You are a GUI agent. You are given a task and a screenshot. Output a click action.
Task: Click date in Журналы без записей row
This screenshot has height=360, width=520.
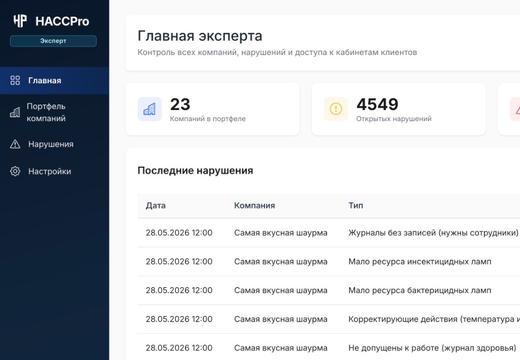click(179, 233)
